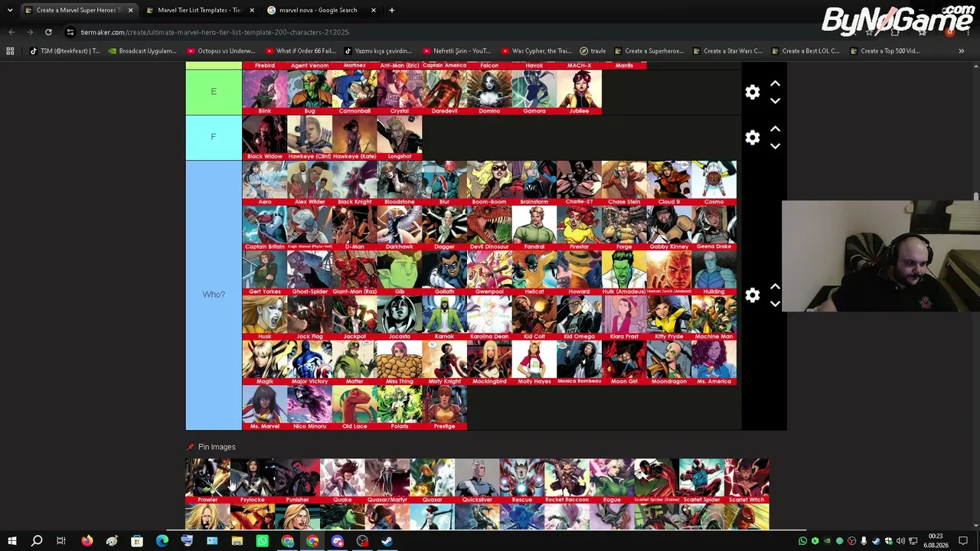Show more bookmarks with chevron

(961, 51)
